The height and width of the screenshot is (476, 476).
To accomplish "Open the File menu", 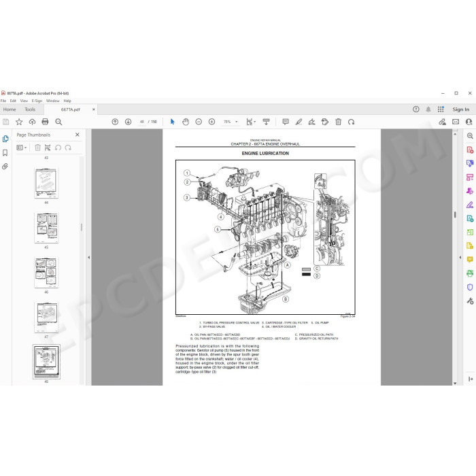I will click(3, 101).
